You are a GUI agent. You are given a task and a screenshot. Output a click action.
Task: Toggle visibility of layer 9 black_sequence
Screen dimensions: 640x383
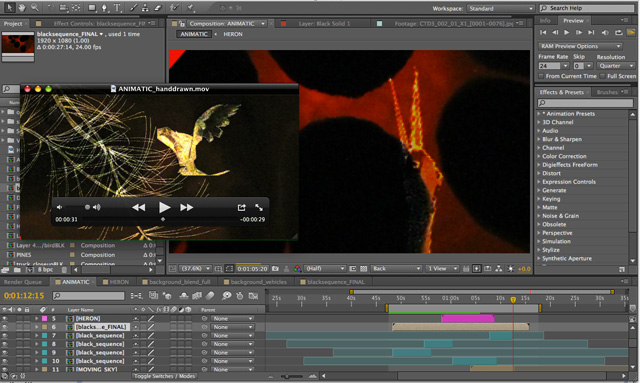click(5, 353)
